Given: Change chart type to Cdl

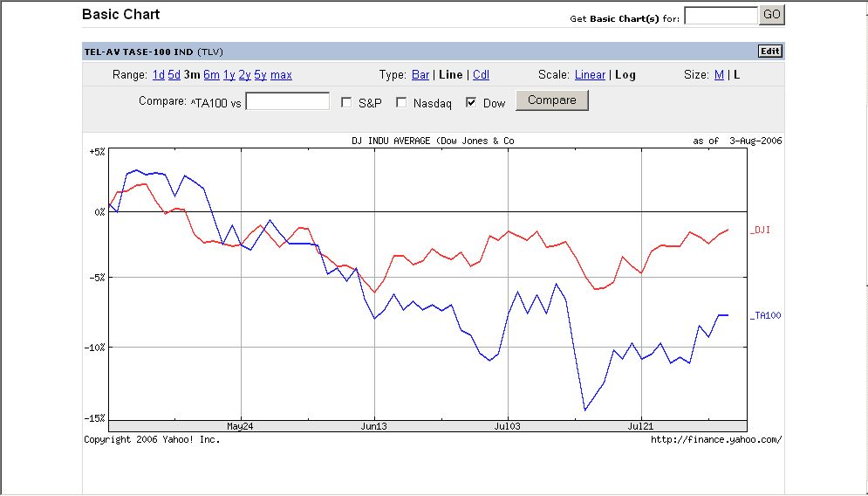Looking at the screenshot, I should [x=481, y=75].
